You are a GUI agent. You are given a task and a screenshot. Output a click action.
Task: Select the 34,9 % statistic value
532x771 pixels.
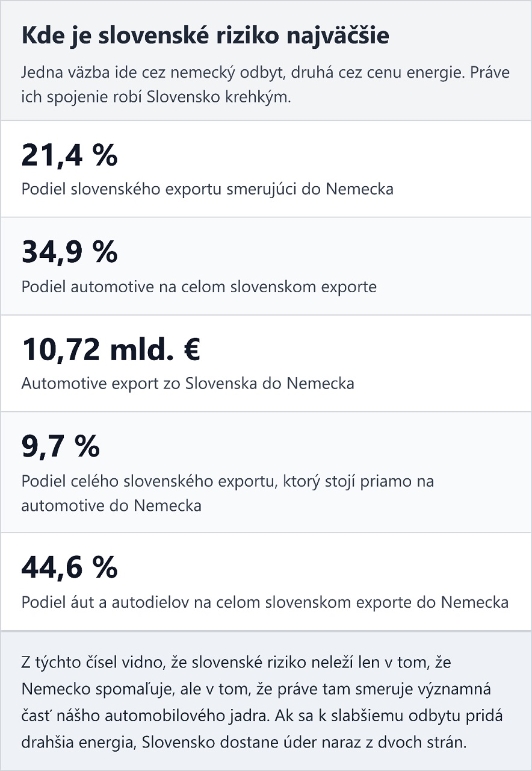click(x=69, y=252)
